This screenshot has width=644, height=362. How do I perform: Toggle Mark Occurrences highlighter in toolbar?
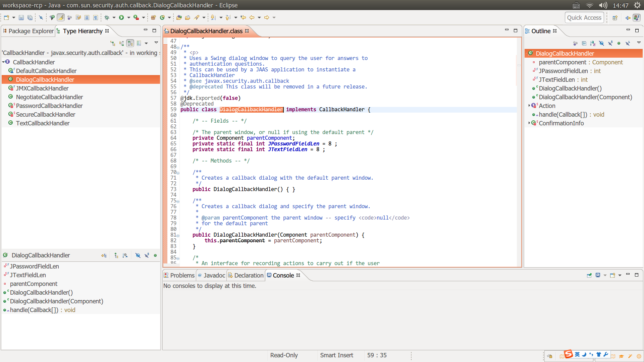click(61, 17)
